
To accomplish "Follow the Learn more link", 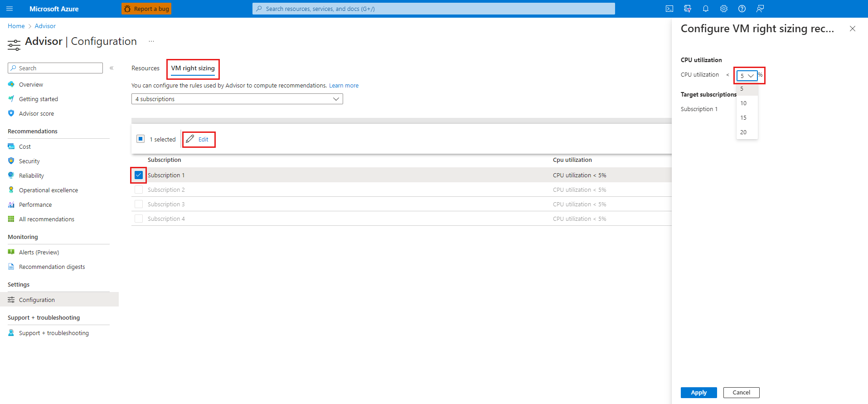I will (344, 85).
